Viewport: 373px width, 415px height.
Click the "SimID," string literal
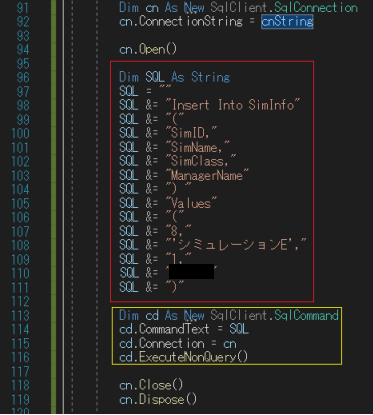click(192, 133)
